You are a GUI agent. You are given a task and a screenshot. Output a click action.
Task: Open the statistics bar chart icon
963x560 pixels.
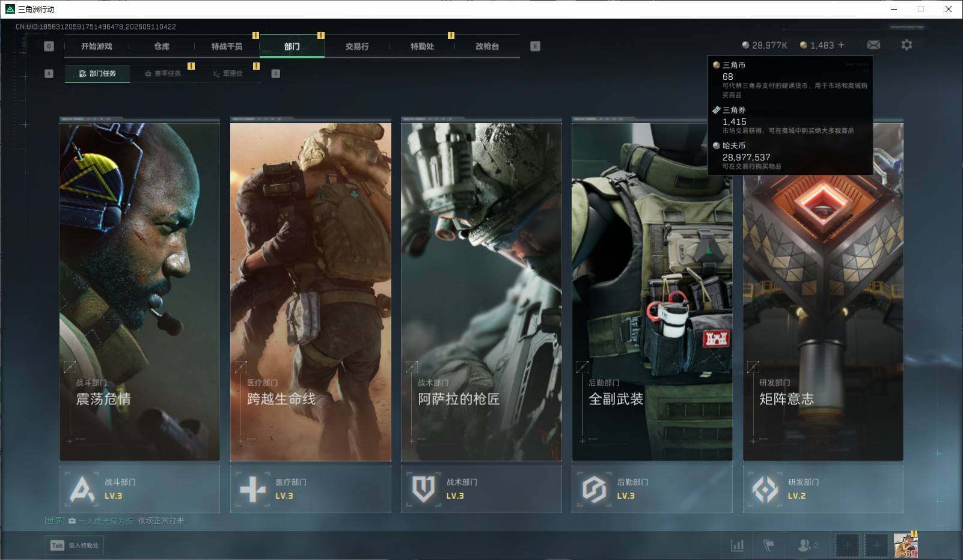click(737, 545)
